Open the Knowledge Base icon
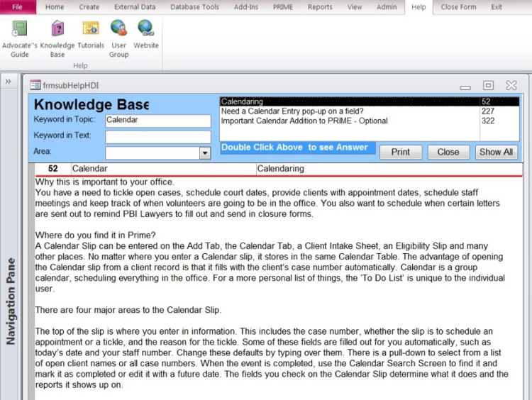The width and height of the screenshot is (532, 400). (x=57, y=29)
